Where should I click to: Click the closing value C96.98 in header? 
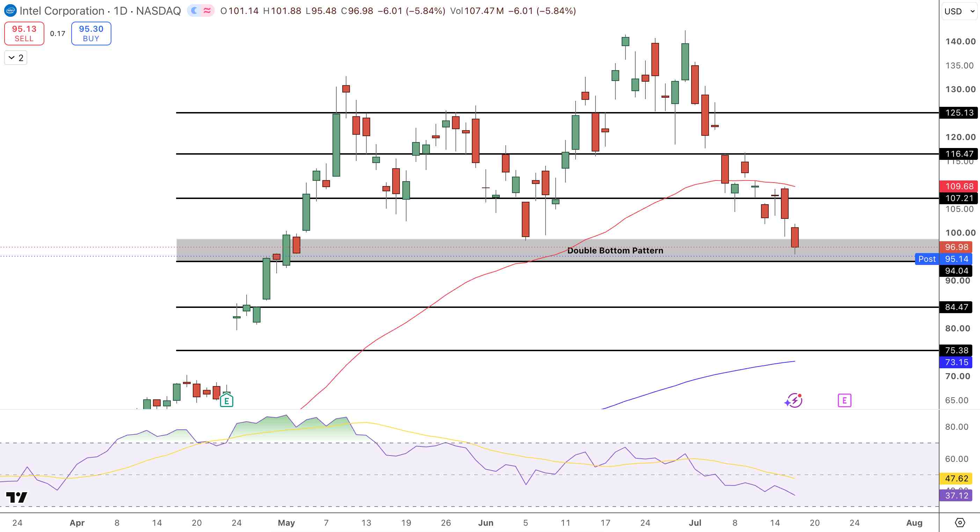(x=357, y=11)
